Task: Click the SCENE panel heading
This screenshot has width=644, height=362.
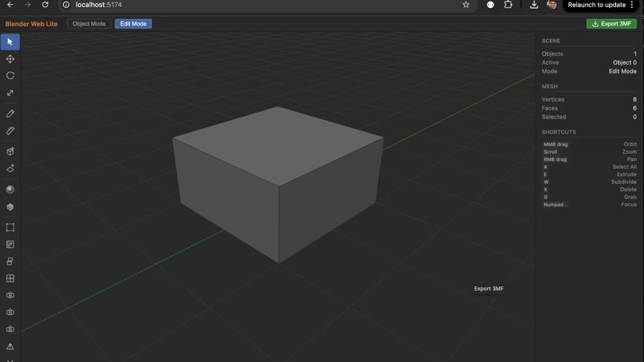Action: coord(551,41)
